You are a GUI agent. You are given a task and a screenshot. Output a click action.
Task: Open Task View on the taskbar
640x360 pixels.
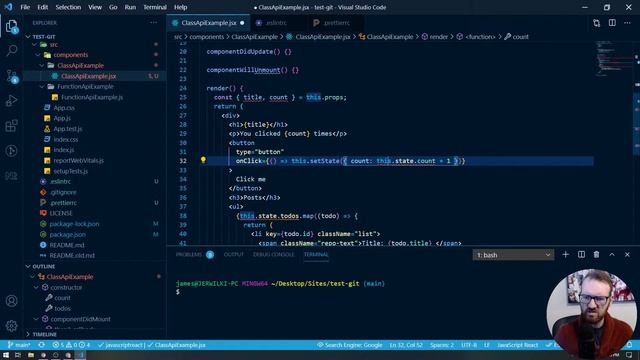(x=18, y=355)
